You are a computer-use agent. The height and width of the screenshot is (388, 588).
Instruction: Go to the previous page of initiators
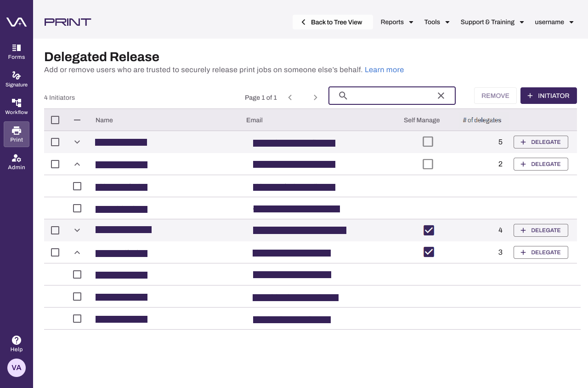[290, 97]
